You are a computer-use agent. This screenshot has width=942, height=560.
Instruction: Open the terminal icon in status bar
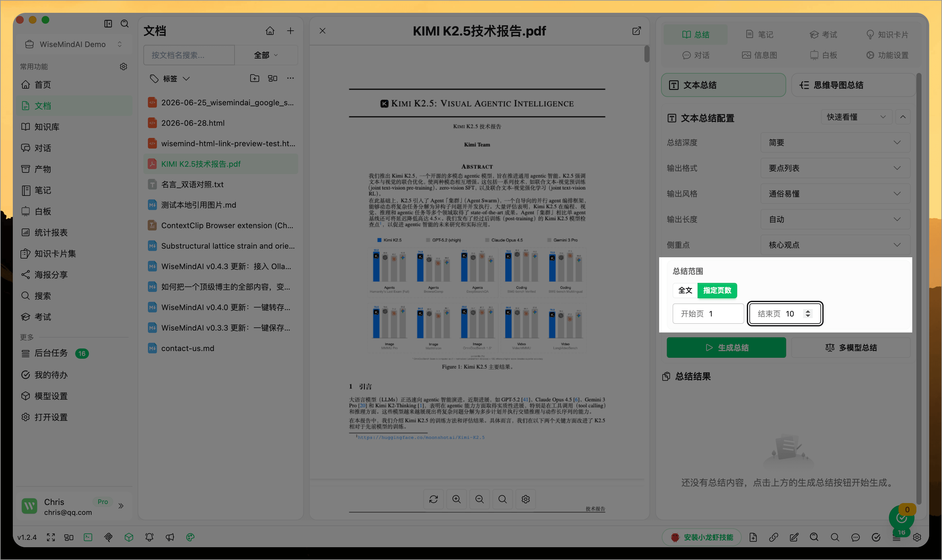point(88,537)
